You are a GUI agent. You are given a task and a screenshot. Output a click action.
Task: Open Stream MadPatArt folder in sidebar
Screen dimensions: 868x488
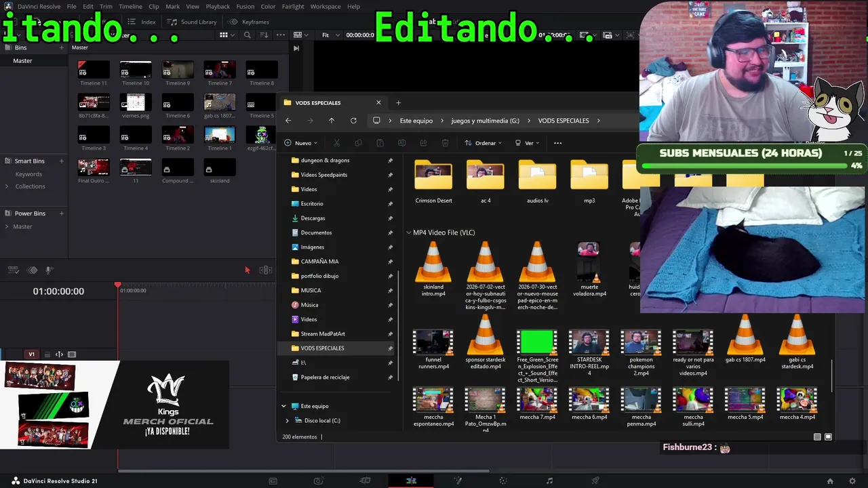(x=323, y=334)
